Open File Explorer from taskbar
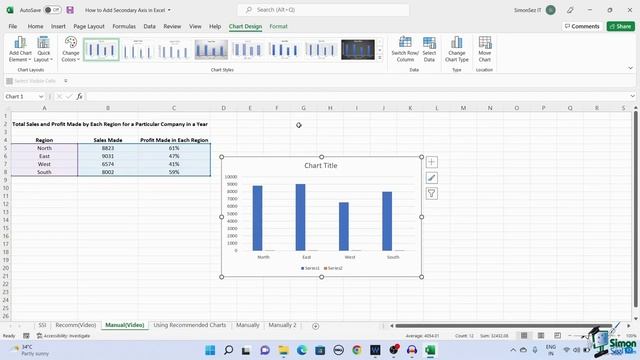 point(283,350)
